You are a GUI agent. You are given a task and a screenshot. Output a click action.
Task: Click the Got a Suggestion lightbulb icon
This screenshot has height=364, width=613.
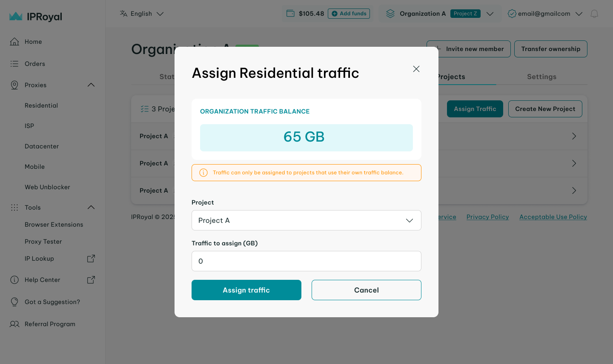[14, 302]
